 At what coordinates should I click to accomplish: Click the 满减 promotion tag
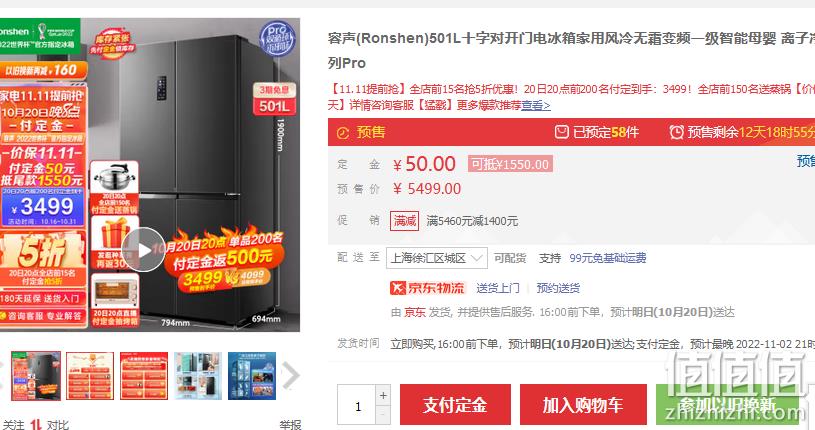pos(404,221)
